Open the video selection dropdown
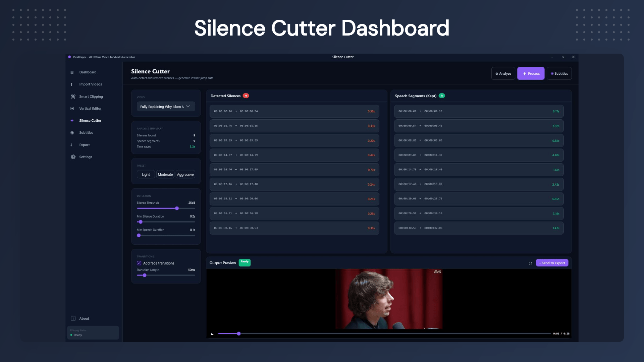 (x=166, y=107)
